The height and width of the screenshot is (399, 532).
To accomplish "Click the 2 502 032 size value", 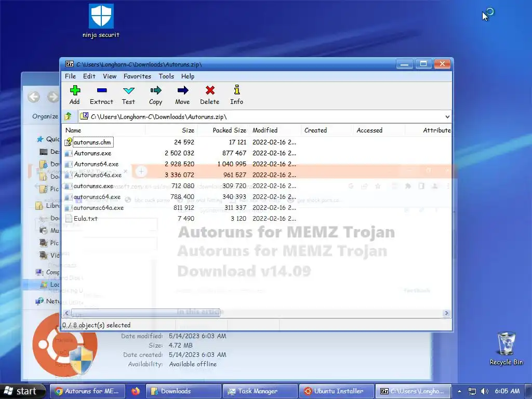I will (x=179, y=153).
